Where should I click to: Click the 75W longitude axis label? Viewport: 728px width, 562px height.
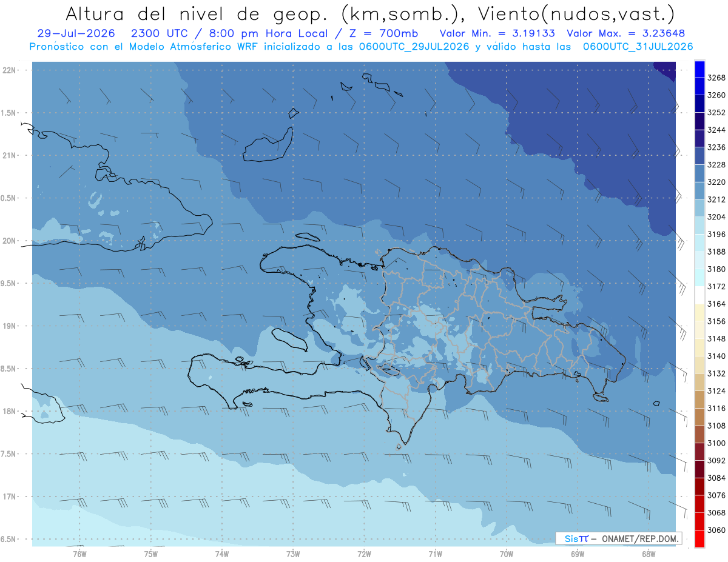tap(150, 553)
